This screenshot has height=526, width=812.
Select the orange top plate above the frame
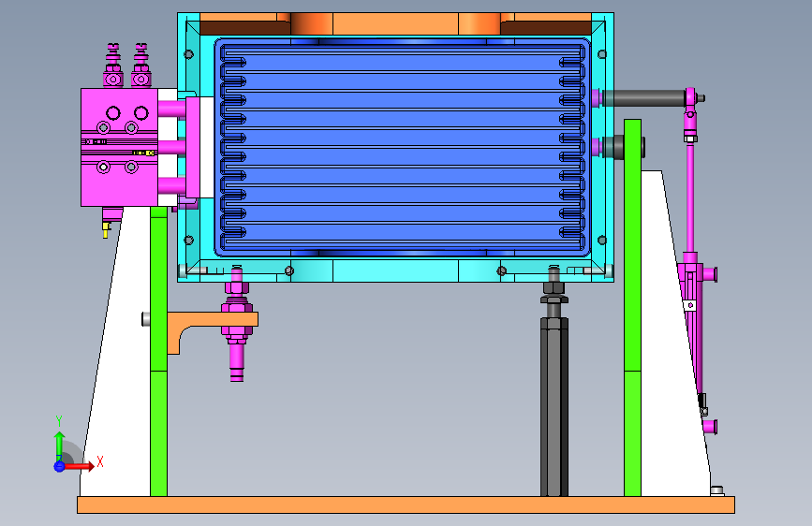pos(395,23)
